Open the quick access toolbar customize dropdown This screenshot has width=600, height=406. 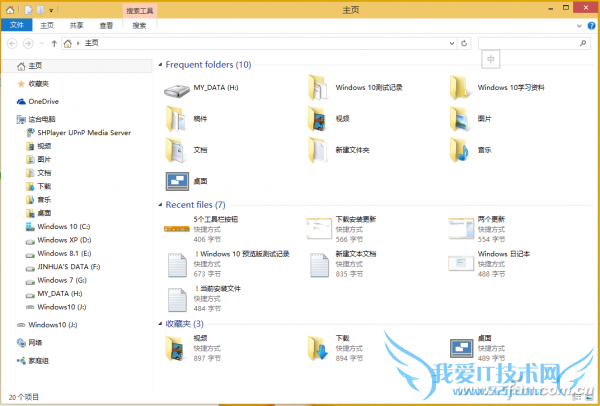(51, 10)
